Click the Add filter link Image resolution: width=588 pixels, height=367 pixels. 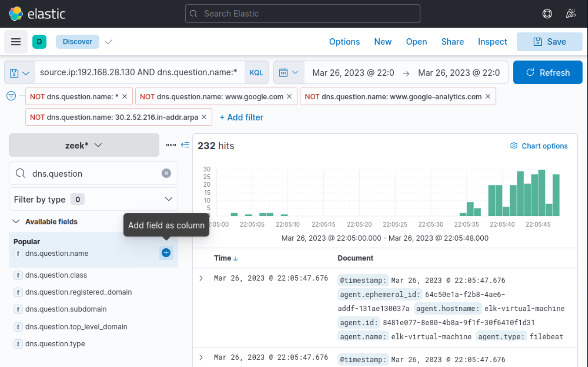pos(241,117)
